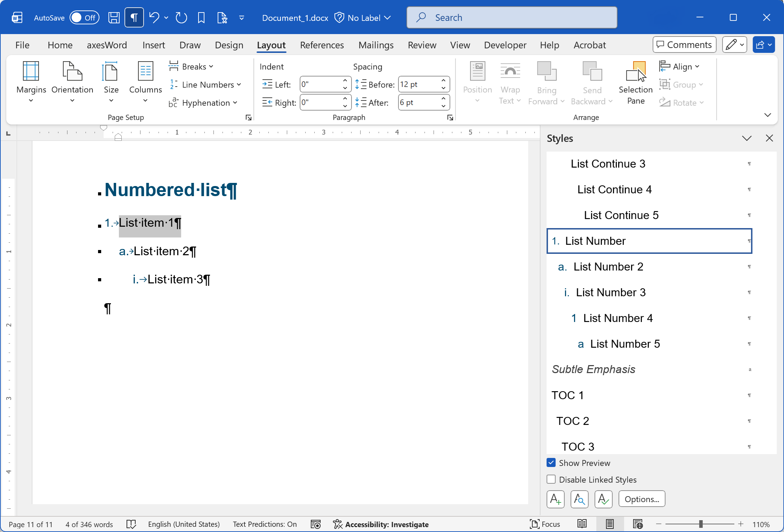
Task: Apply the Subtle Emphasis style
Action: (649, 369)
